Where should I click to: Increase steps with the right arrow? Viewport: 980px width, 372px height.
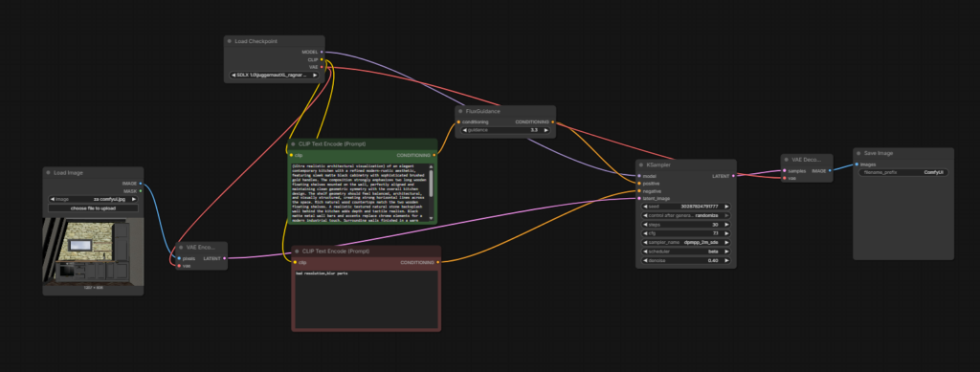[726, 224]
